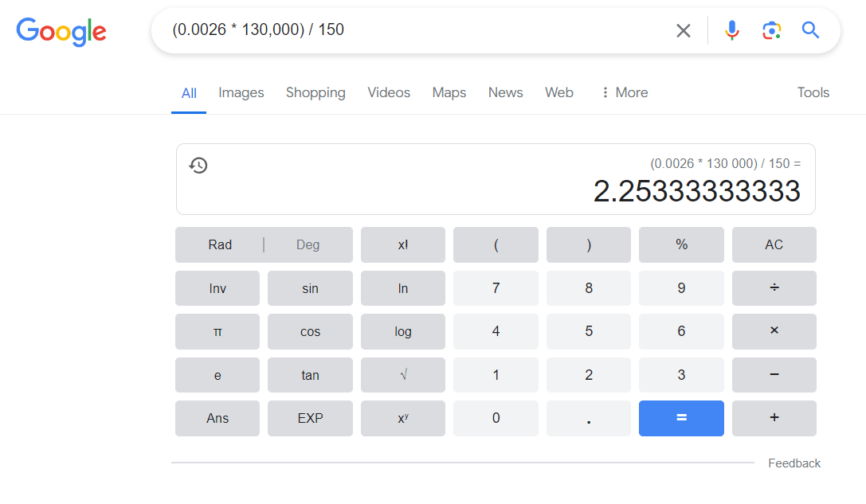The width and height of the screenshot is (866, 504).
Task: Open the Tools options
Action: tap(813, 92)
